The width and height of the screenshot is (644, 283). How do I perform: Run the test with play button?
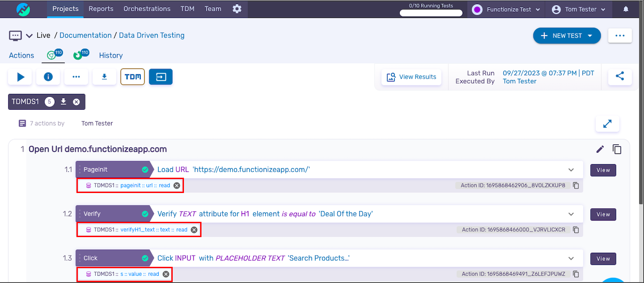[x=20, y=77]
